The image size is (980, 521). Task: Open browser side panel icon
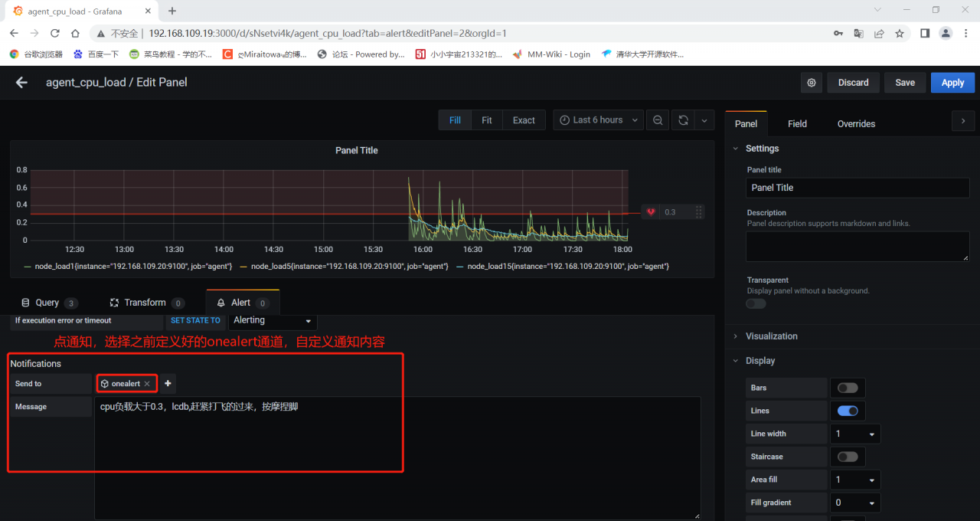(925, 34)
